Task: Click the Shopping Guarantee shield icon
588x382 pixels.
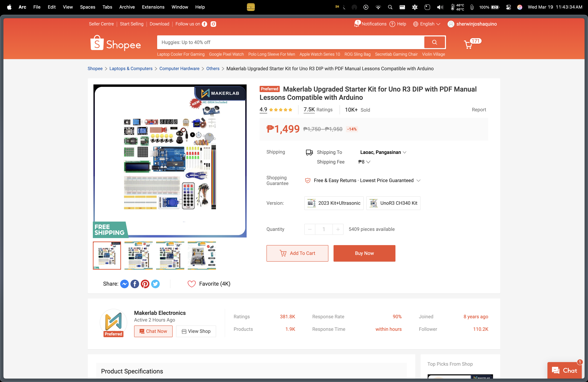Action: (x=308, y=181)
